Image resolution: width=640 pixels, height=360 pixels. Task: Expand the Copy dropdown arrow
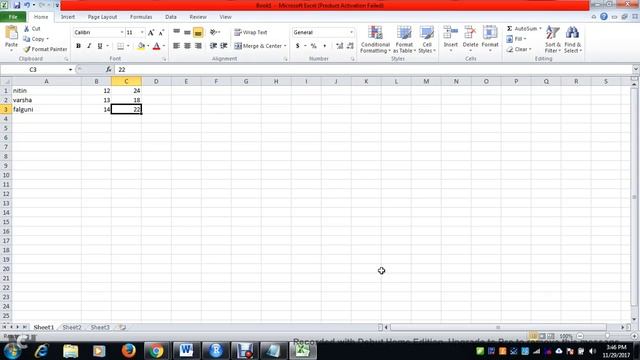[x=47, y=39]
